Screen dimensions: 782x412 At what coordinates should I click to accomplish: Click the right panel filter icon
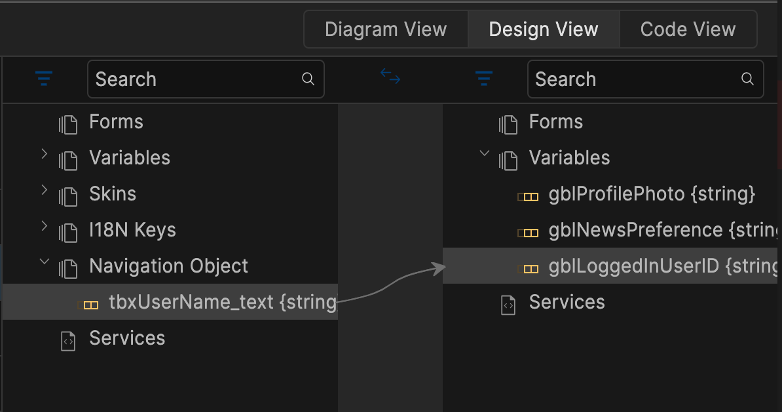click(x=485, y=79)
